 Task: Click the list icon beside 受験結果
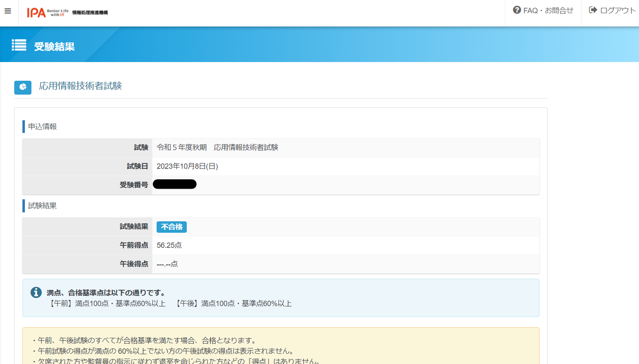tap(19, 45)
